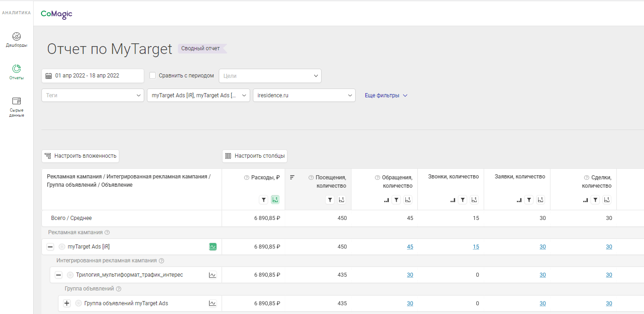Toggle the graph button on the Группа объявлений myTarget Ads row
Screen dimensions: 644x314
212,303
